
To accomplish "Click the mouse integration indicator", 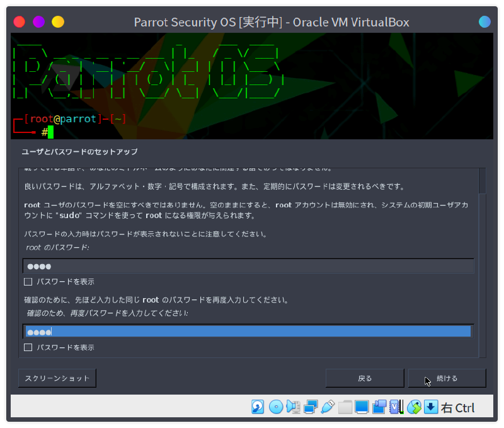I will point(414,407).
